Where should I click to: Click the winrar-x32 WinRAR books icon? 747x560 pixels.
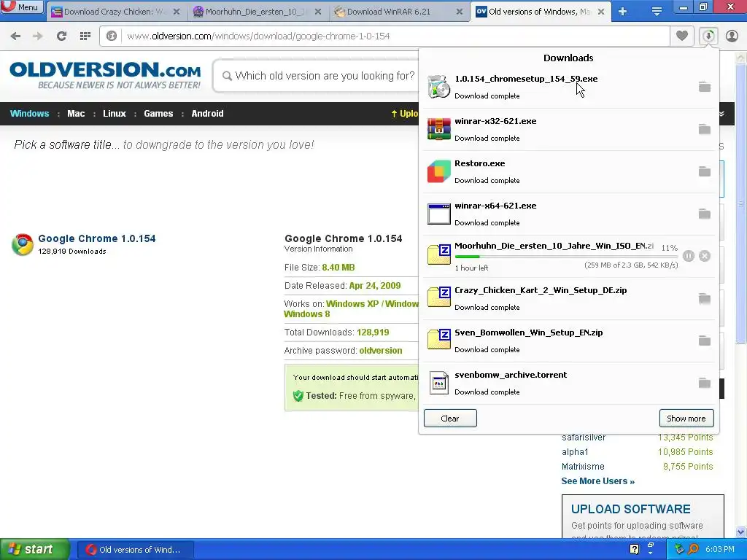pyautogui.click(x=438, y=130)
